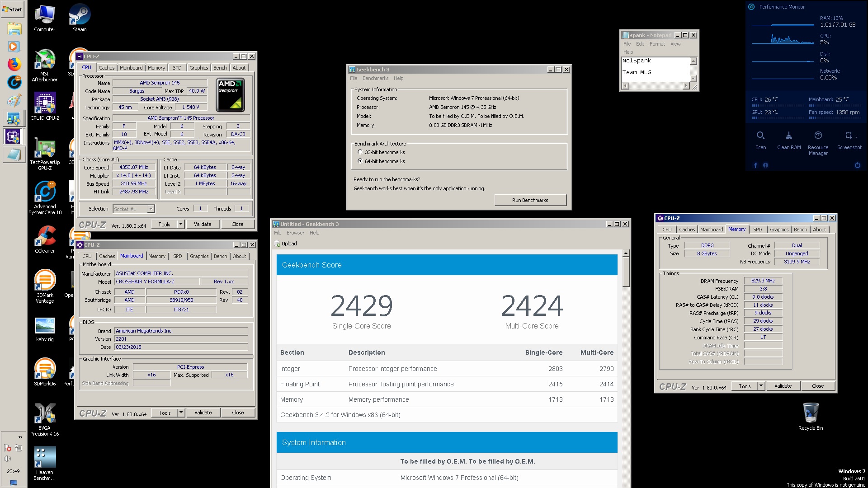Click the Performance Monitor power icon
This screenshot has height=488, width=868.
click(857, 165)
